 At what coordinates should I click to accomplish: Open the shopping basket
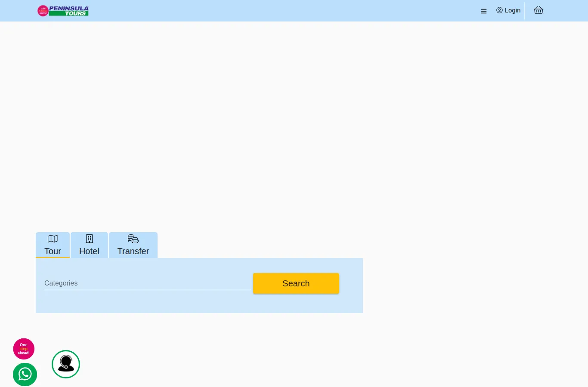pyautogui.click(x=538, y=10)
